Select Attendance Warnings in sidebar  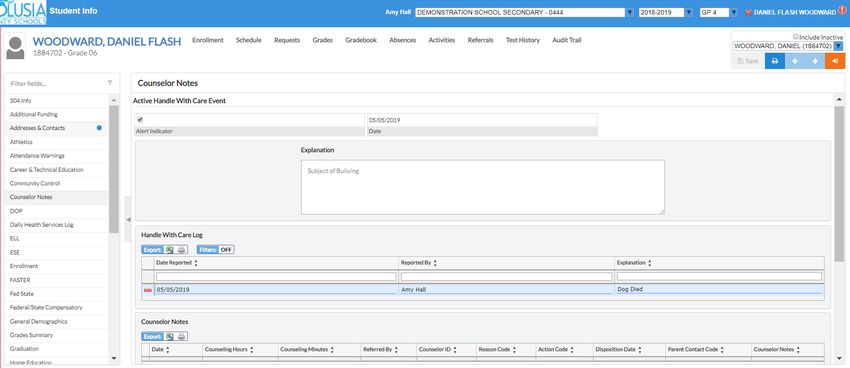pyautogui.click(x=56, y=156)
